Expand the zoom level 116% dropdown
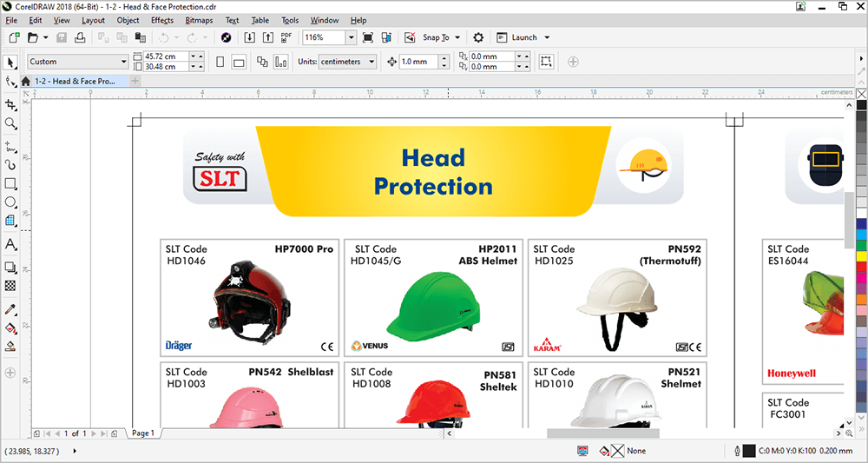Image resolution: width=868 pixels, height=463 pixels. pos(352,37)
